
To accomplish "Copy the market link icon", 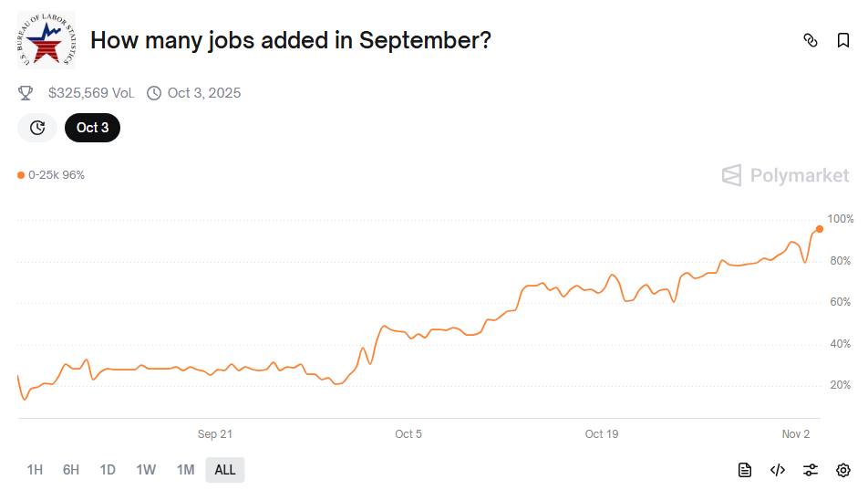I will (810, 40).
